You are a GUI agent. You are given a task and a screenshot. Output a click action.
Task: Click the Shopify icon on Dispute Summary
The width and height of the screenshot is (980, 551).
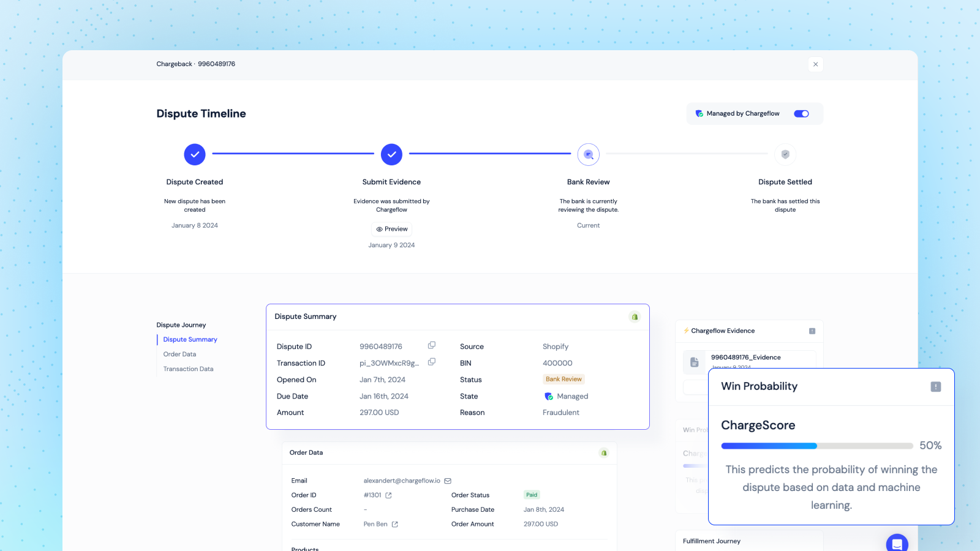coord(635,317)
